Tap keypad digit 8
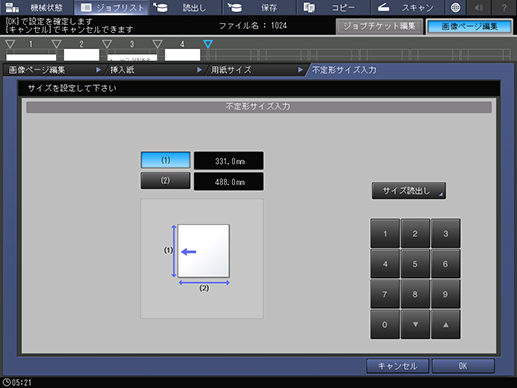 click(415, 294)
